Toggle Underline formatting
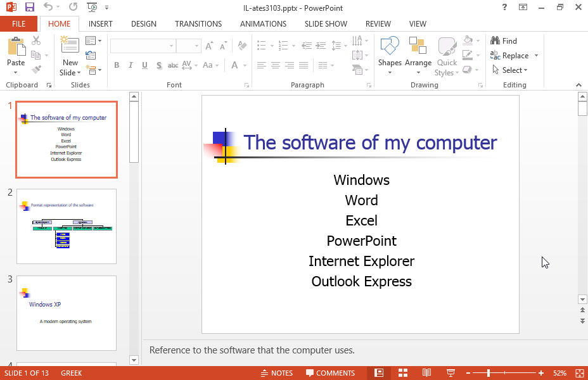 (144, 65)
